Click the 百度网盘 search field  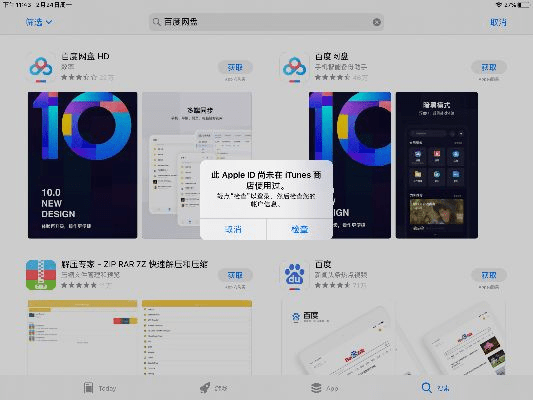pyautogui.click(x=266, y=22)
